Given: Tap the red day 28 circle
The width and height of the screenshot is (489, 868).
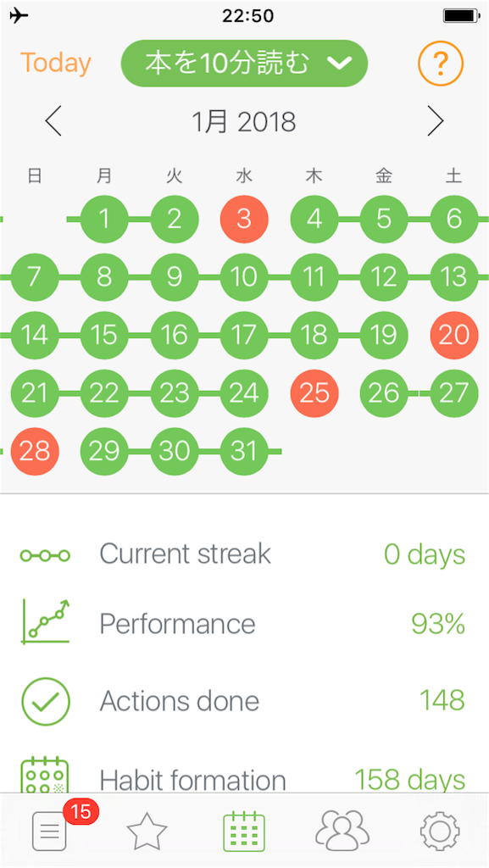Looking at the screenshot, I should pyautogui.click(x=34, y=451).
